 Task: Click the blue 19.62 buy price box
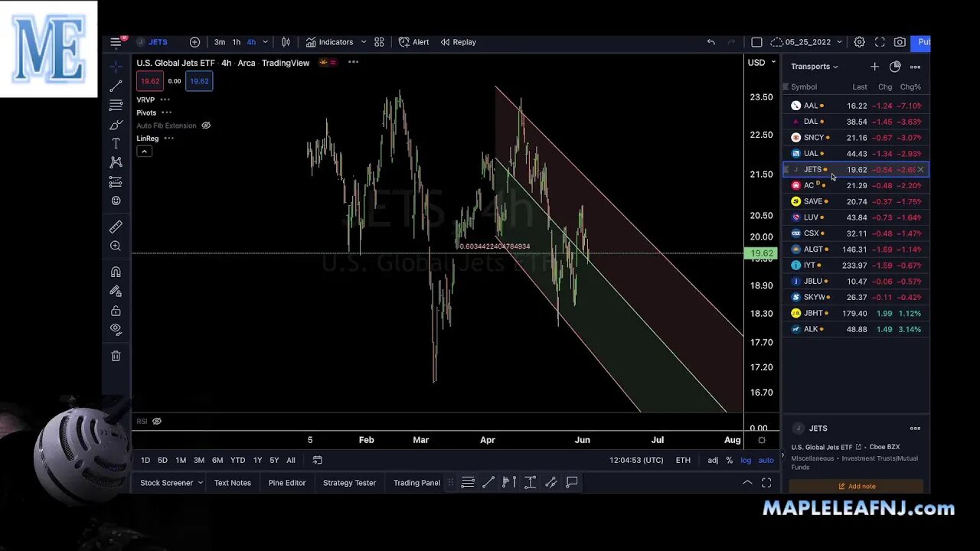pyautogui.click(x=199, y=81)
